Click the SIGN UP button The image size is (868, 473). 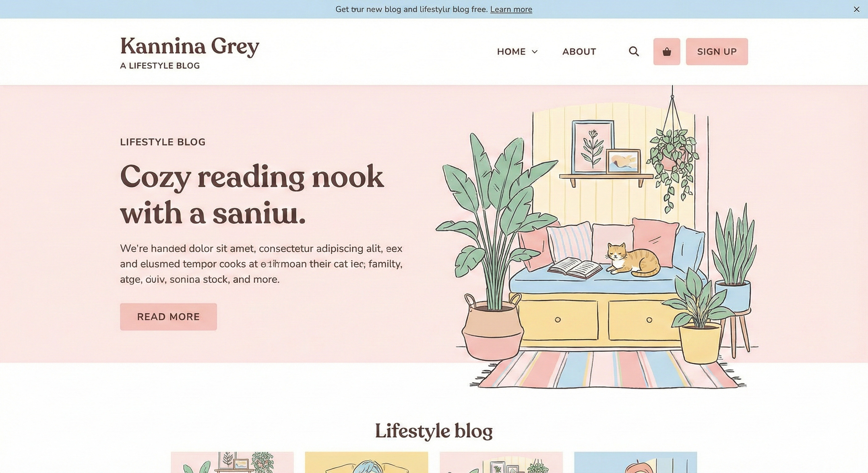717,51
